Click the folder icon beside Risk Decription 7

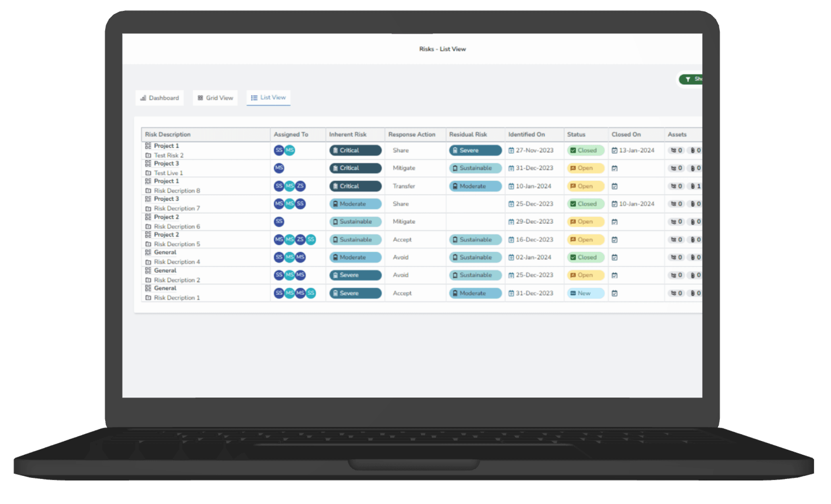[x=148, y=209]
